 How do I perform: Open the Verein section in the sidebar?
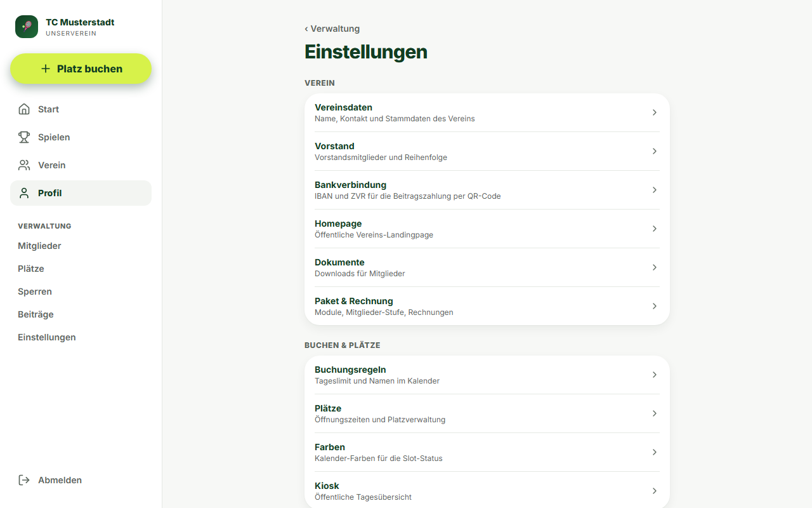click(81, 165)
